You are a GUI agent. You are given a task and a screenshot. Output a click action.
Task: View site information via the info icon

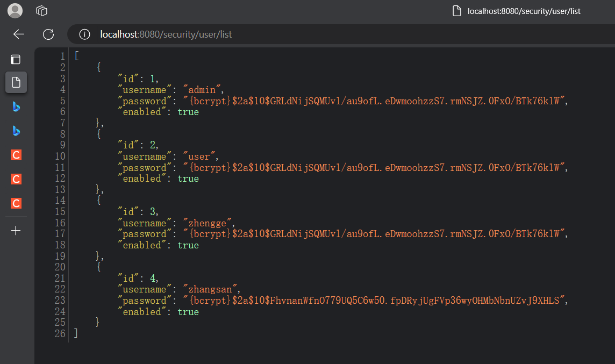(84, 34)
